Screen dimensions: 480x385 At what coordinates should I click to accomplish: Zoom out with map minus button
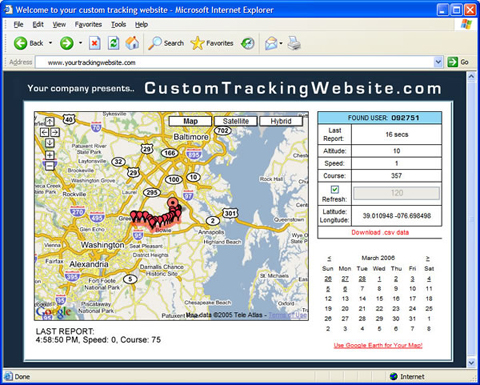50,166
